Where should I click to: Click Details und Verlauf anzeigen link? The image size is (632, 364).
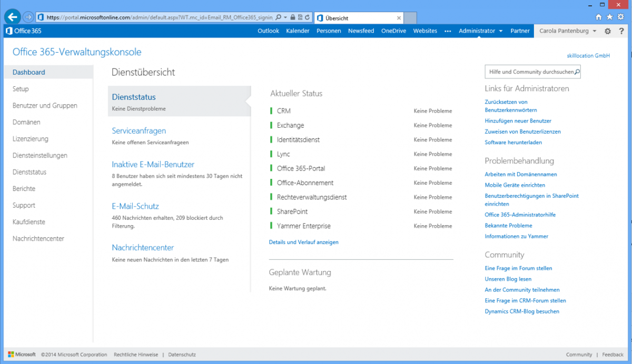point(304,242)
